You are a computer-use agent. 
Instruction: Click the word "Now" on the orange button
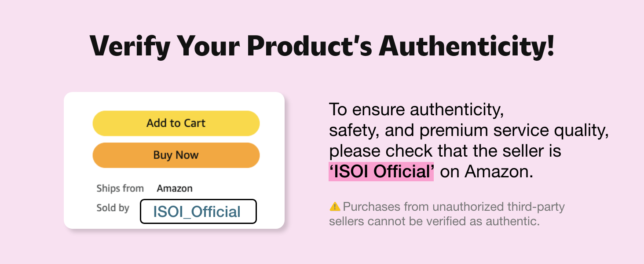[187, 155]
